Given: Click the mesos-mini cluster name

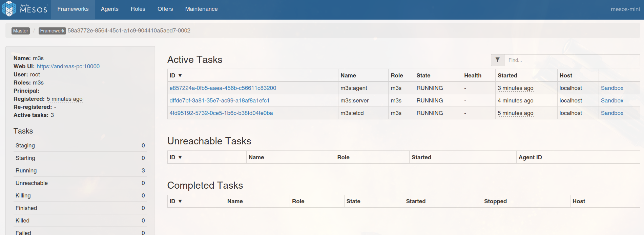Looking at the screenshot, I should point(625,9).
